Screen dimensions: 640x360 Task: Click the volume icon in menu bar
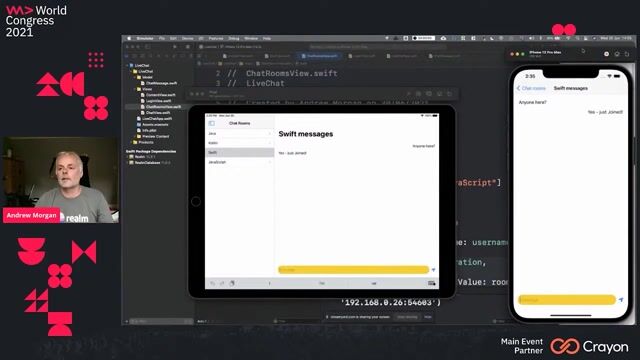coord(531,38)
